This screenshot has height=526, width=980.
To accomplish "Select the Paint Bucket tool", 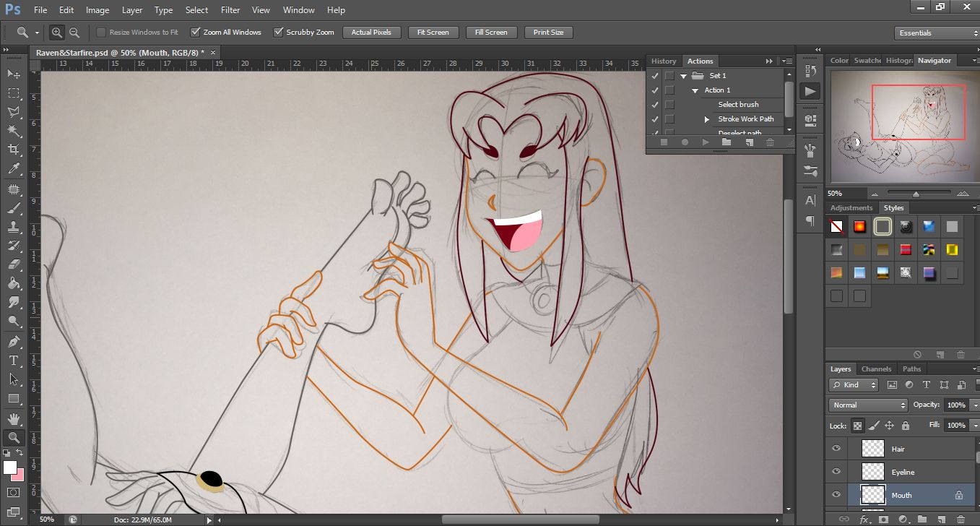I will click(x=14, y=283).
